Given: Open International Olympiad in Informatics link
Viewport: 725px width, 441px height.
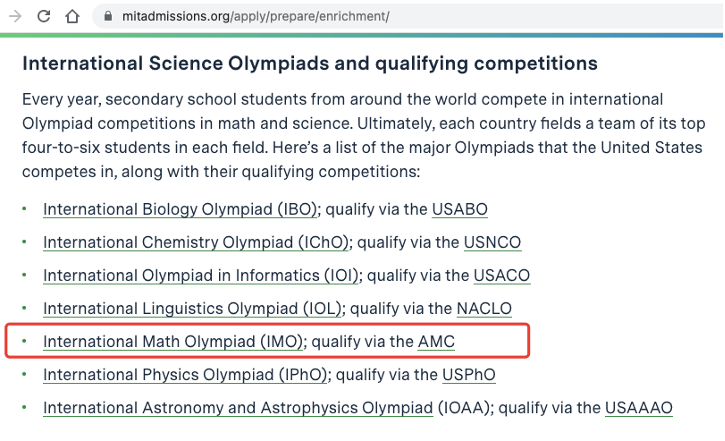Looking at the screenshot, I should pos(200,276).
